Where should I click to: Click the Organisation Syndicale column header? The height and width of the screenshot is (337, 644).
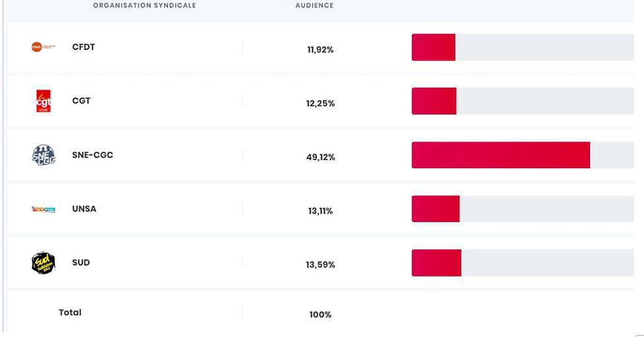pos(144,5)
